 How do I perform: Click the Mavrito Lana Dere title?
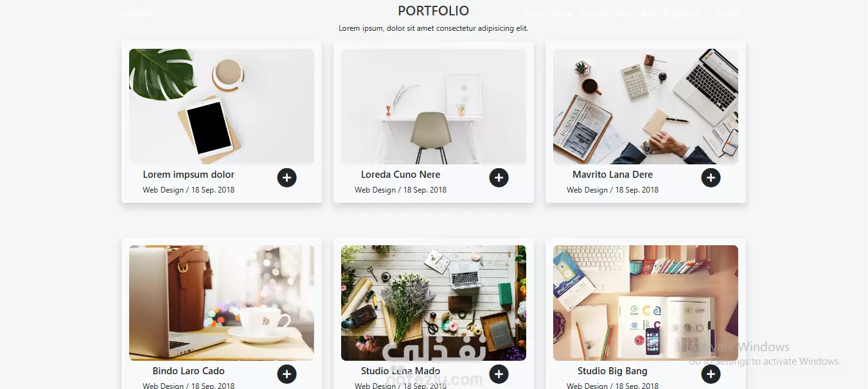click(612, 175)
